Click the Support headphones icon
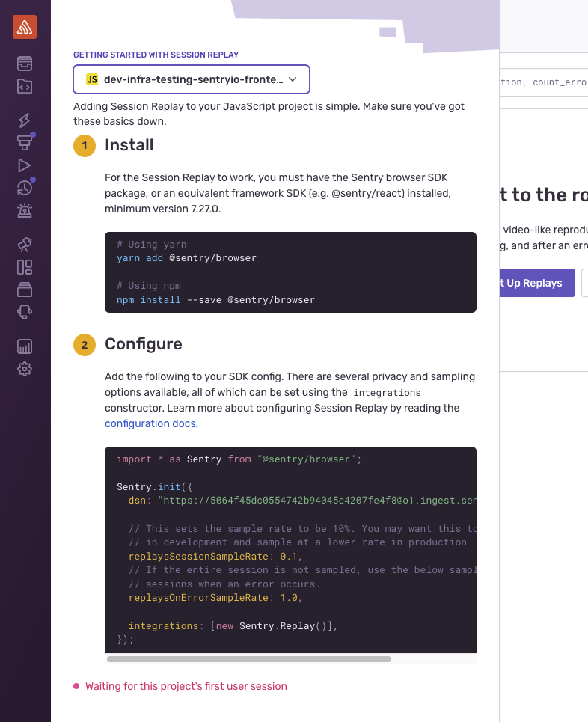Screen dimensions: 588x722 click(25, 311)
